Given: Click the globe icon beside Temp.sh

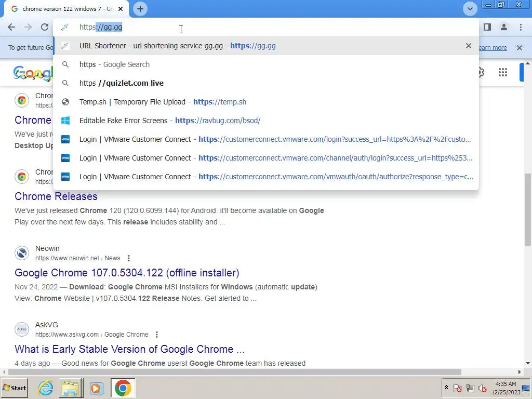Looking at the screenshot, I should [x=65, y=102].
